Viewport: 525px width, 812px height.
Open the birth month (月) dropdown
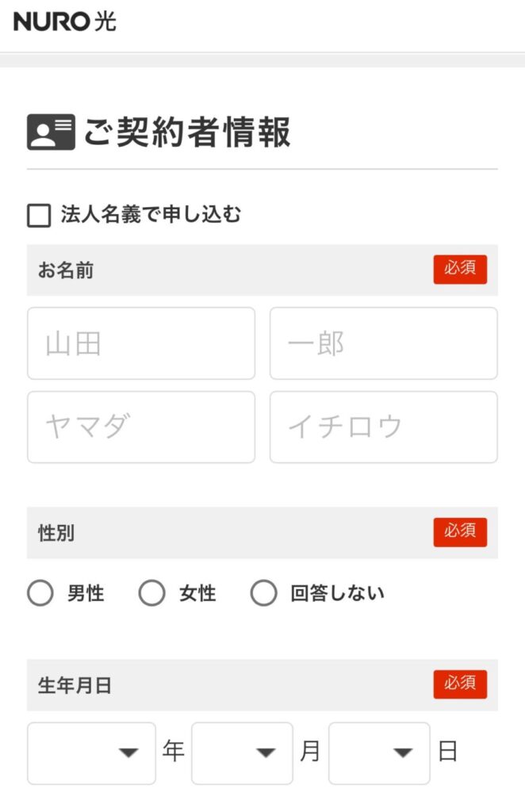pyautogui.click(x=243, y=753)
